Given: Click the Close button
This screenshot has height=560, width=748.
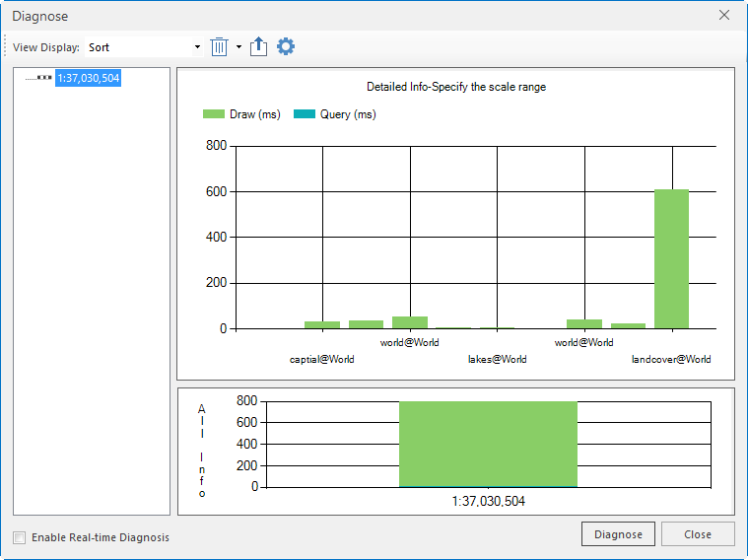Looking at the screenshot, I should (698, 534).
